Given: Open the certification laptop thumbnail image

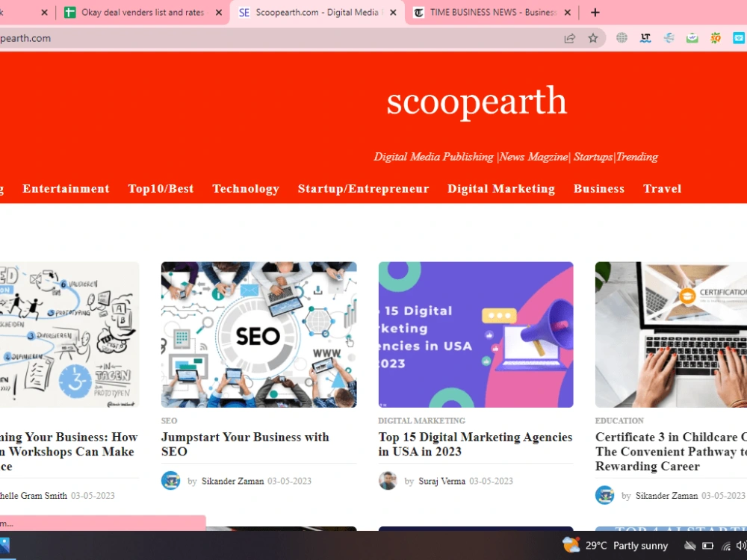Looking at the screenshot, I should (671, 335).
